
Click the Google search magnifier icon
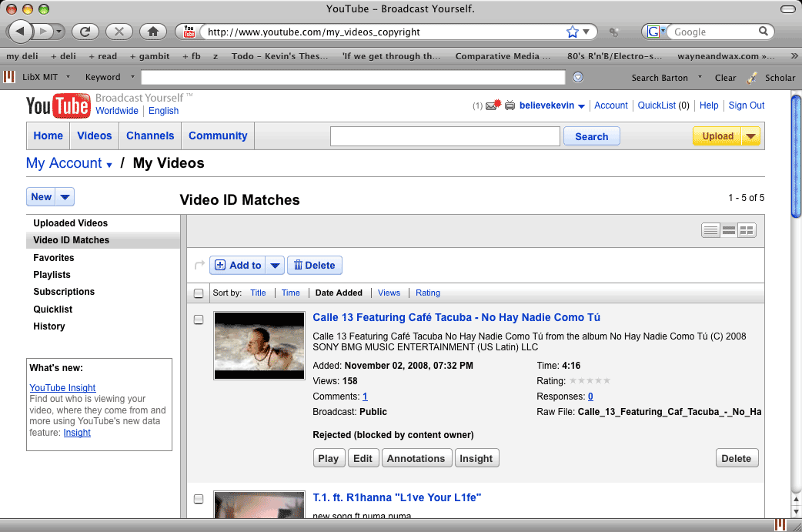pyautogui.click(x=763, y=32)
